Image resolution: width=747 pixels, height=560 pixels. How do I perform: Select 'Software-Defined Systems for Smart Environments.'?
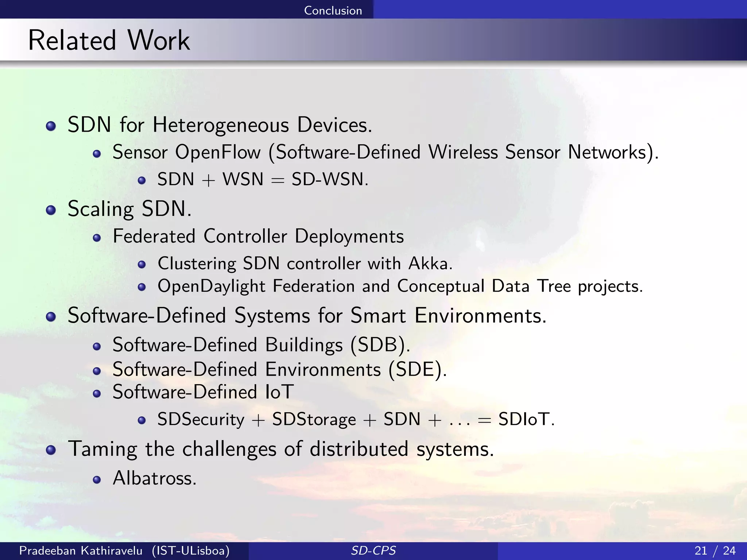pyautogui.click(x=307, y=315)
